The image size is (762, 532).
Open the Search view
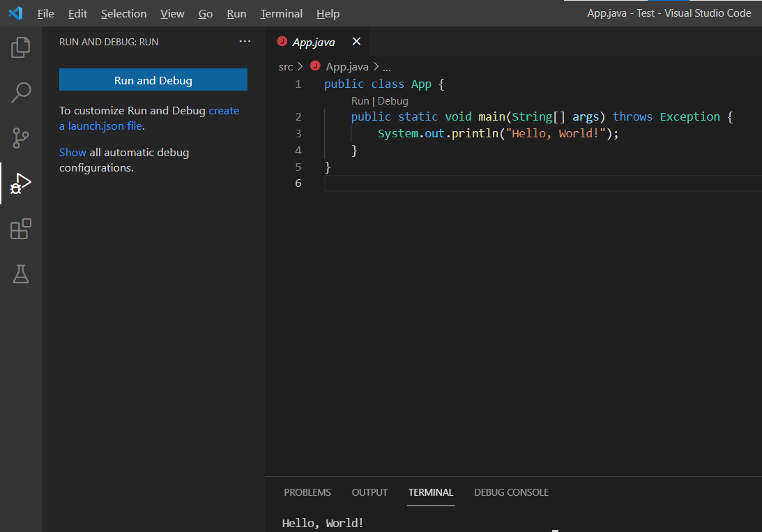(20, 92)
